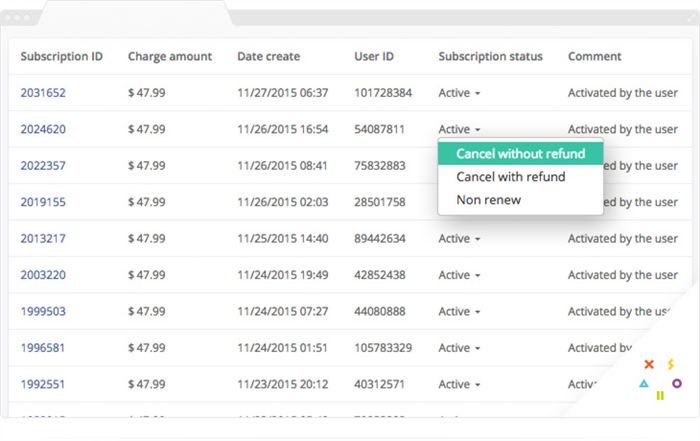
Task: Open subscription 2031652 link
Action: coord(43,93)
